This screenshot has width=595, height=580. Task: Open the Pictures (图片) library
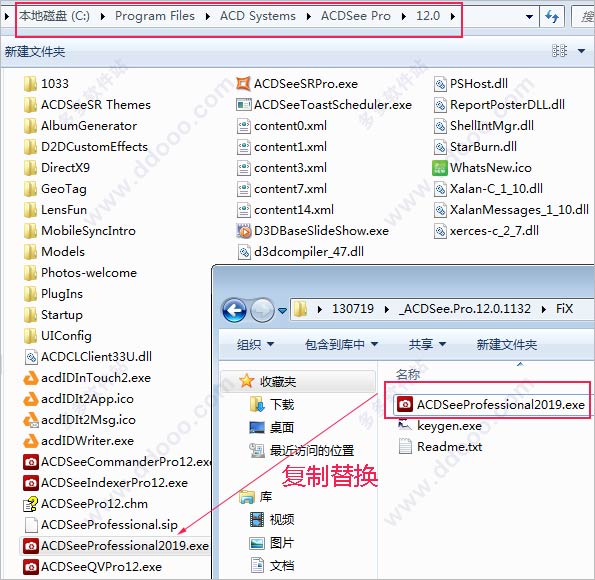tap(257, 543)
